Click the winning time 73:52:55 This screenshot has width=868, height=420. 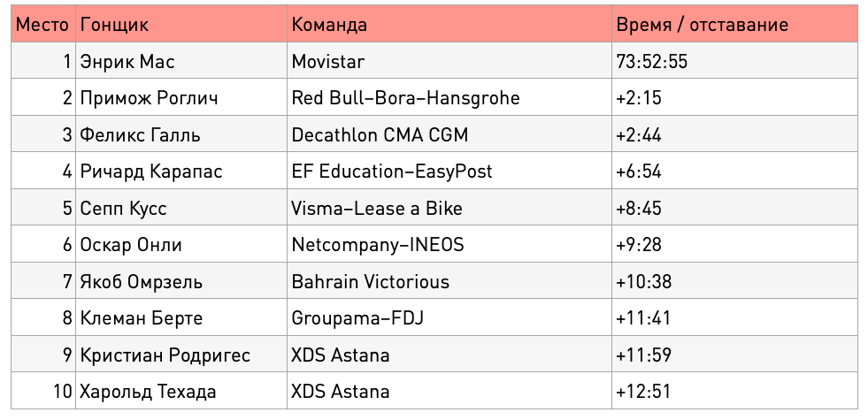pyautogui.click(x=651, y=61)
